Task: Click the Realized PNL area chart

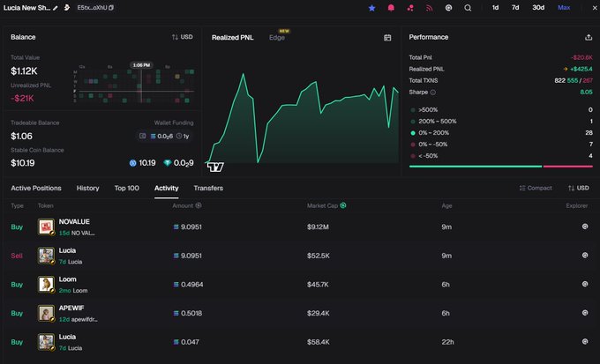Action: pos(303,118)
